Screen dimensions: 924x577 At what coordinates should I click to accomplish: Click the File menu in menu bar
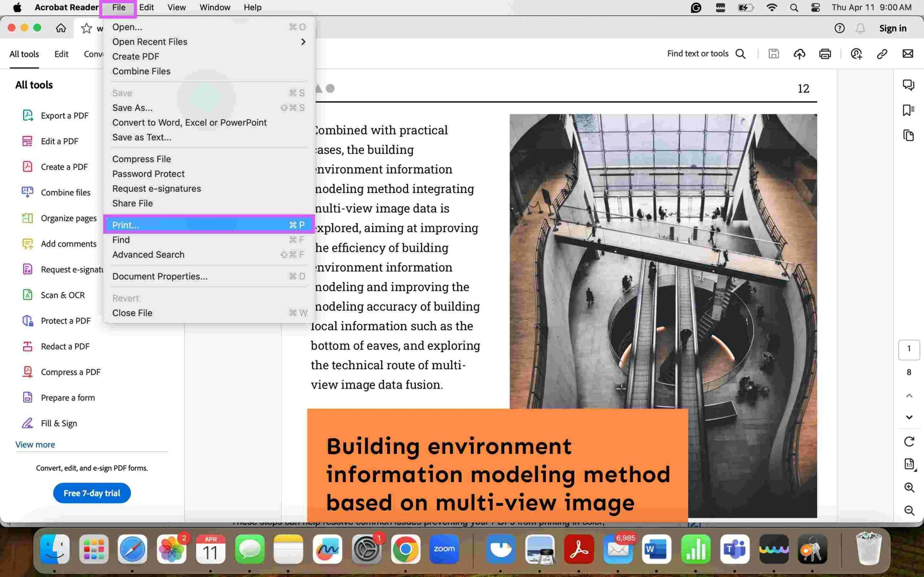[x=118, y=7]
